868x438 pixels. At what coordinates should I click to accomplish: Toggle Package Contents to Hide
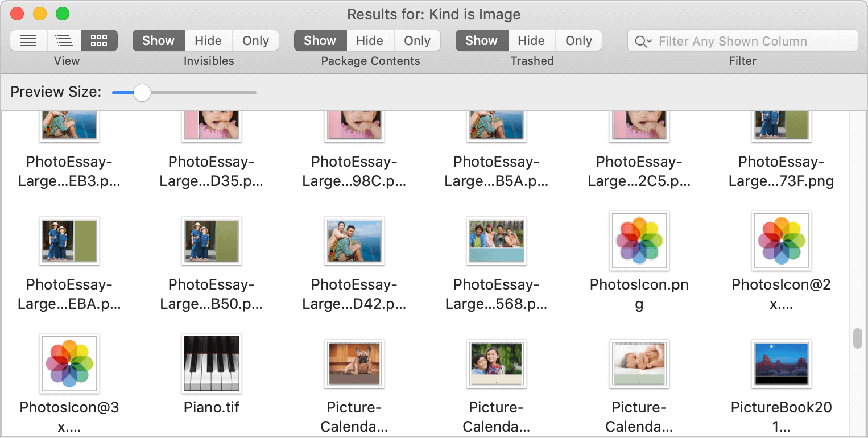[370, 40]
